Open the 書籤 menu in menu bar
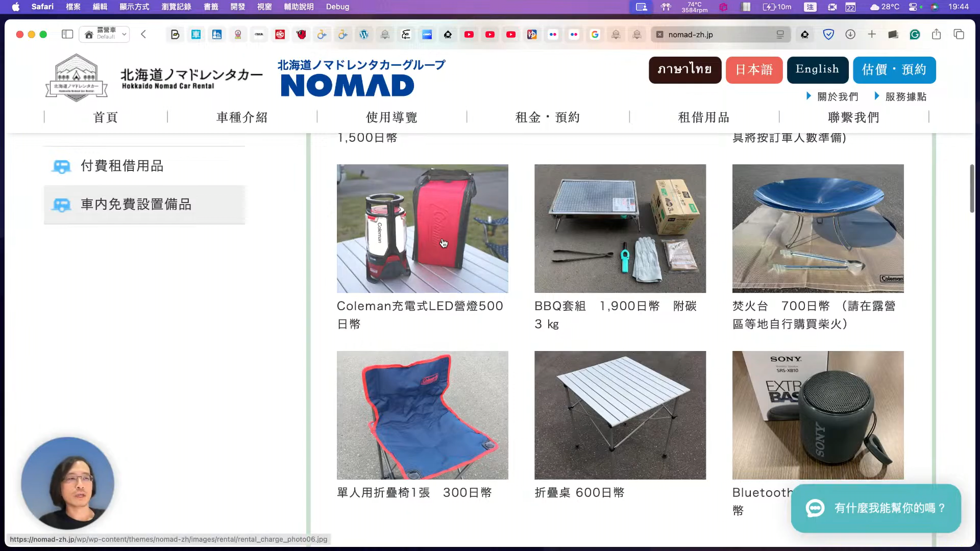980x551 pixels. [x=211, y=7]
